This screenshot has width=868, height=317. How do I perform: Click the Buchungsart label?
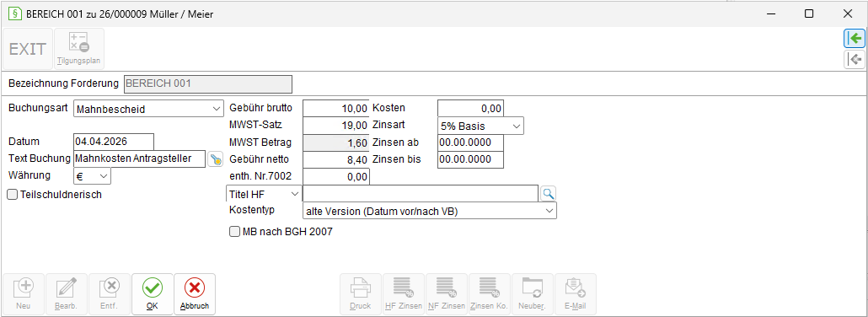tap(38, 108)
